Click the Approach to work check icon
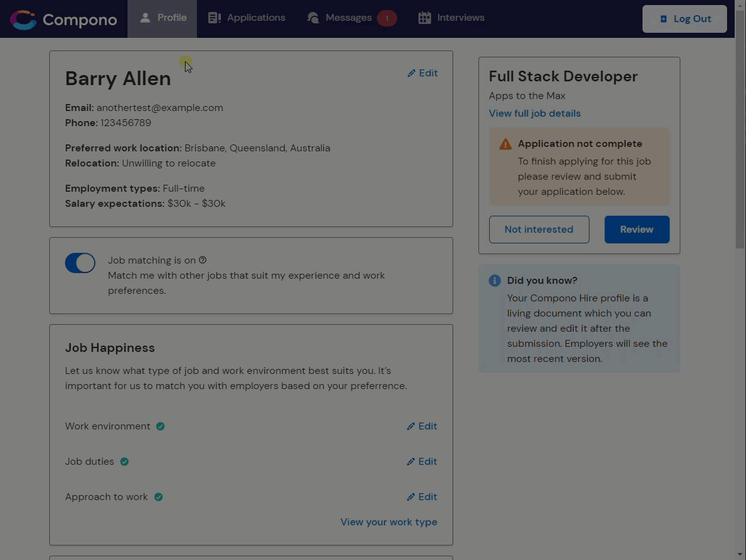The image size is (746, 560). tap(158, 497)
